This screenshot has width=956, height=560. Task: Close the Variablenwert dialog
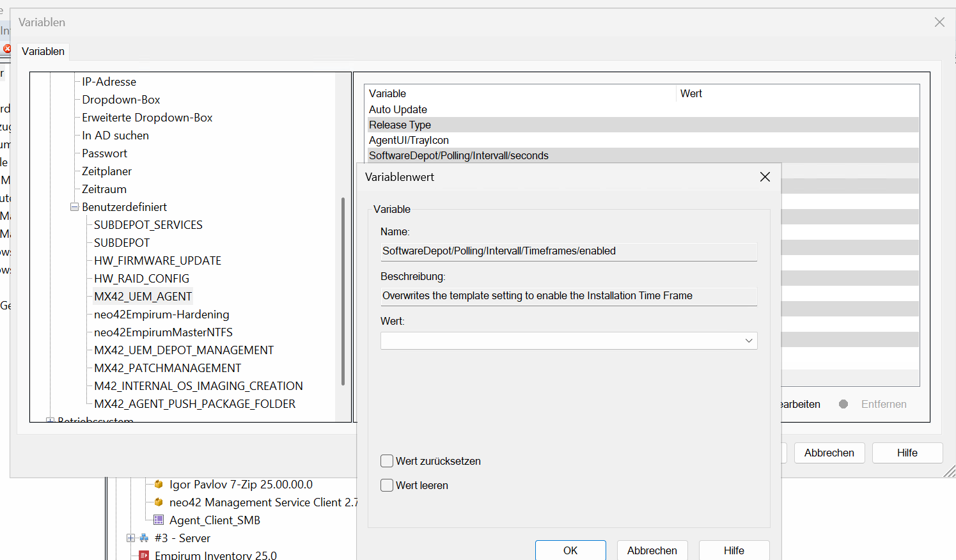pos(765,177)
